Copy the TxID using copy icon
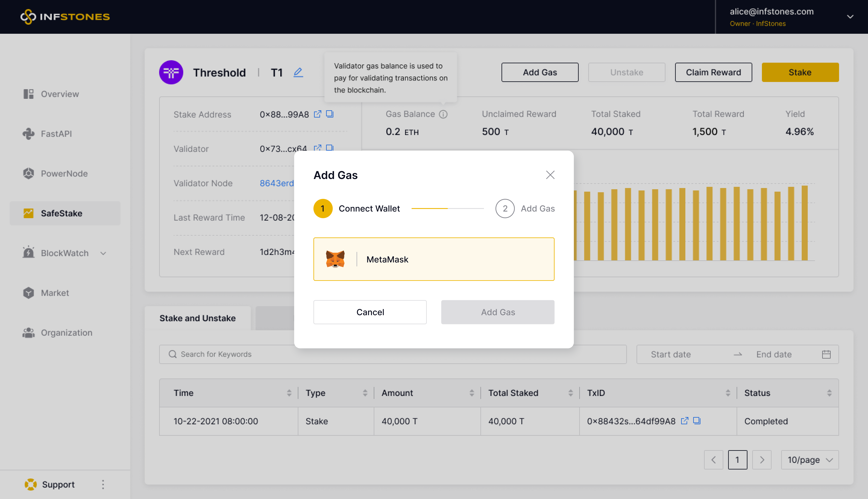The height and width of the screenshot is (499, 868). (697, 420)
